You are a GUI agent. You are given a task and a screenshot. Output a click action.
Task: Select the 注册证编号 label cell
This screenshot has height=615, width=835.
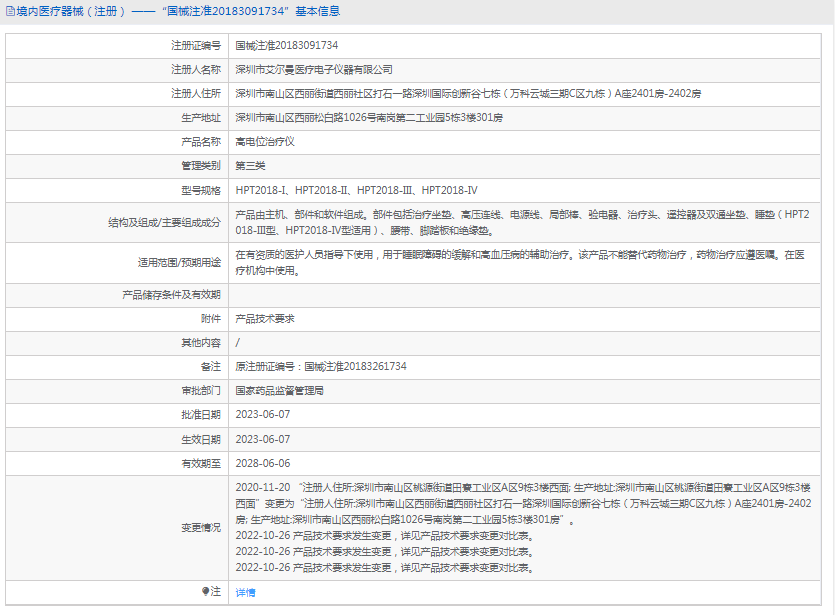point(117,46)
